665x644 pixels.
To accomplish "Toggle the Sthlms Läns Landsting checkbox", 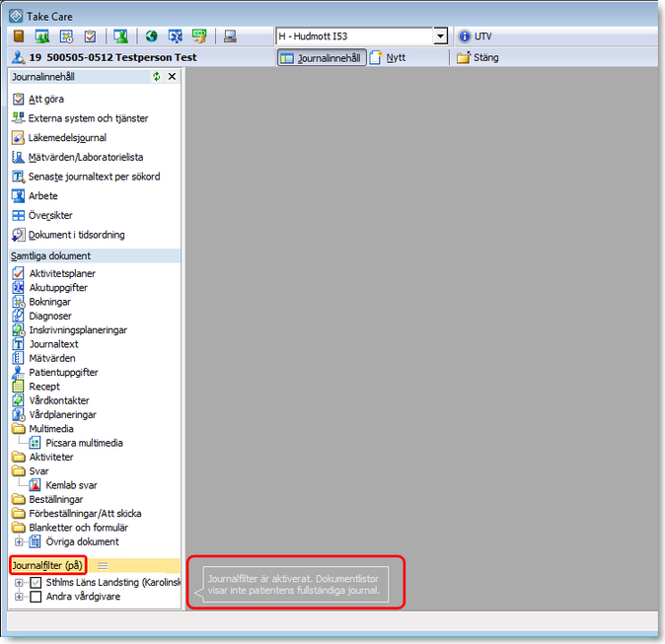I will [x=36, y=583].
